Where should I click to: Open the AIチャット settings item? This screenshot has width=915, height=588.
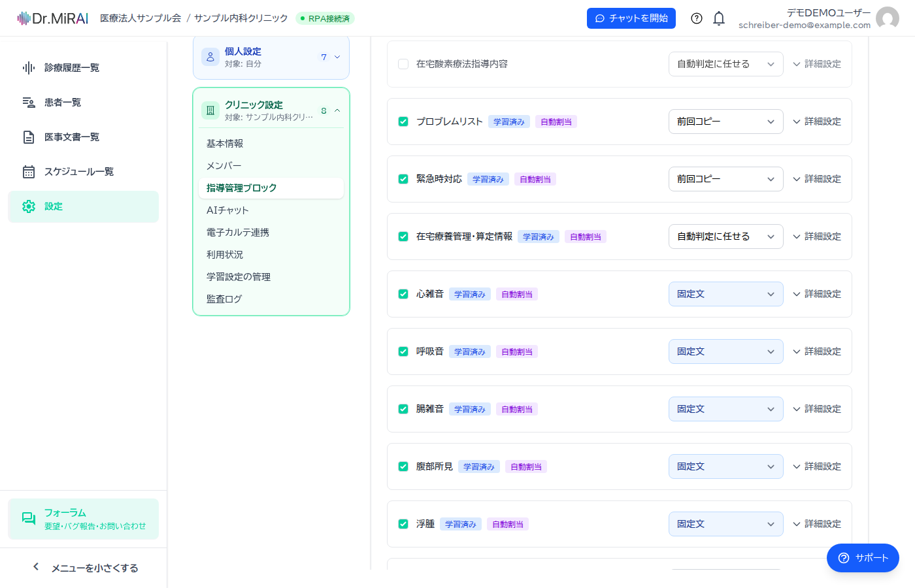point(271,210)
